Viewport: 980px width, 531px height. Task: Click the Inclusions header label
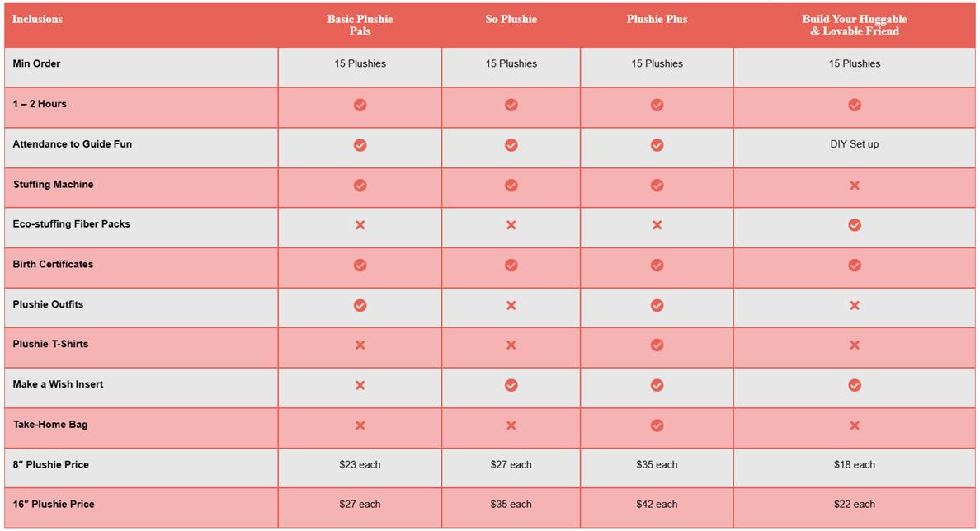(x=37, y=19)
